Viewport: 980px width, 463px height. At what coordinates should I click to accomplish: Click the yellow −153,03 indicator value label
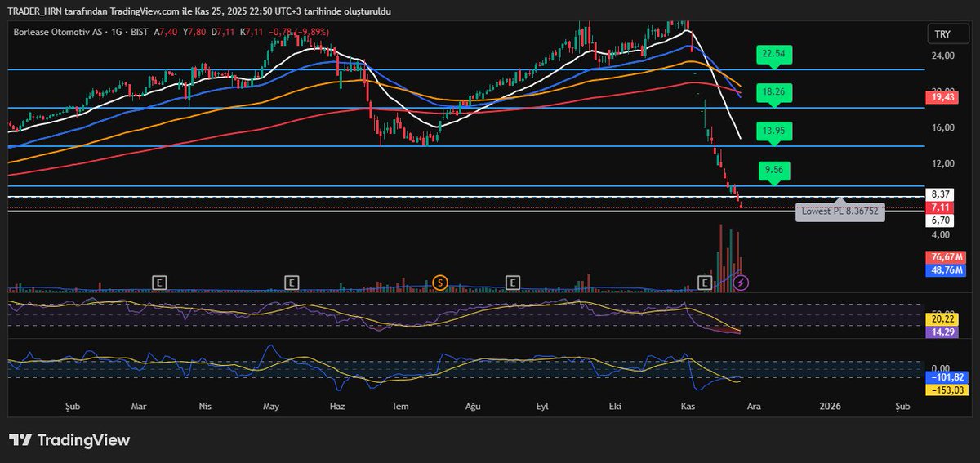tap(945, 390)
